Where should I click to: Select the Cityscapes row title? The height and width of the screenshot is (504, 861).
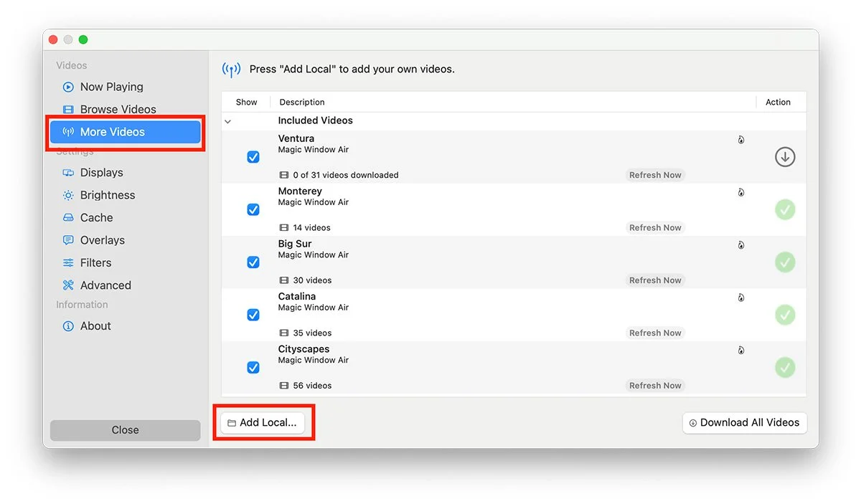304,349
